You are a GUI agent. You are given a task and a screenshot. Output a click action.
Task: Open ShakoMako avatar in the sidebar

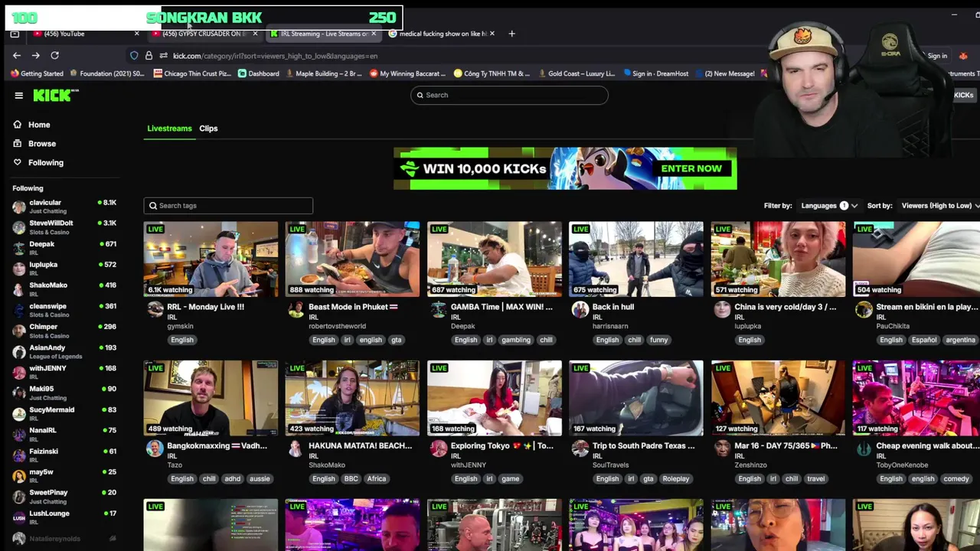click(18, 289)
